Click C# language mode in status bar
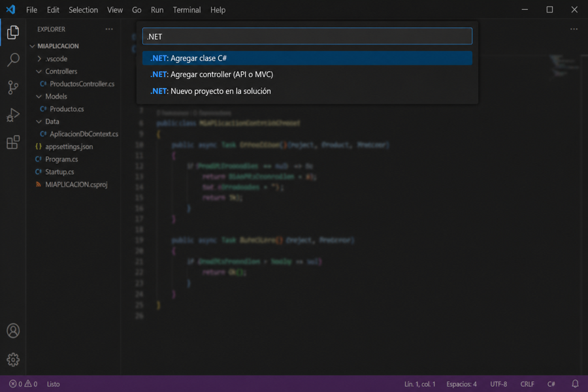 point(551,384)
